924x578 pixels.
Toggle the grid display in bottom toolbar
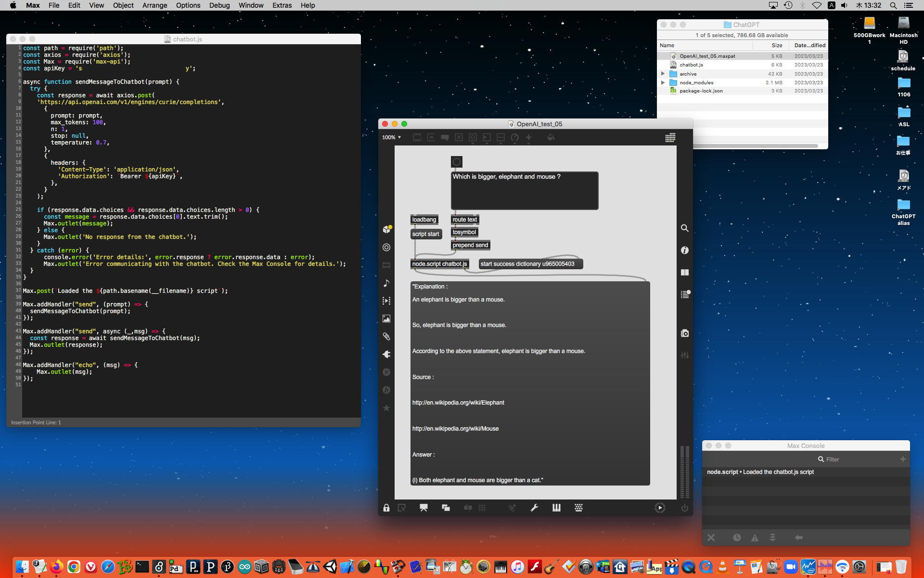(x=482, y=508)
